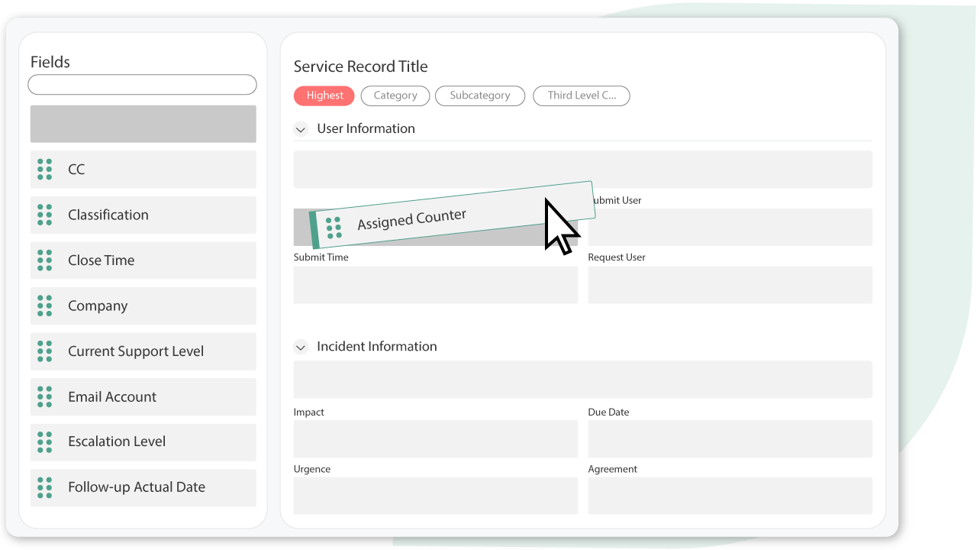The width and height of the screenshot is (980, 550).
Task: Click the Submit Time input field
Action: (436, 285)
